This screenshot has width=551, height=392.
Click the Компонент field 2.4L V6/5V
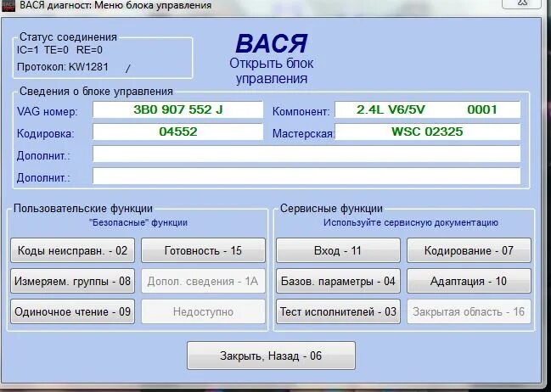tap(427, 110)
